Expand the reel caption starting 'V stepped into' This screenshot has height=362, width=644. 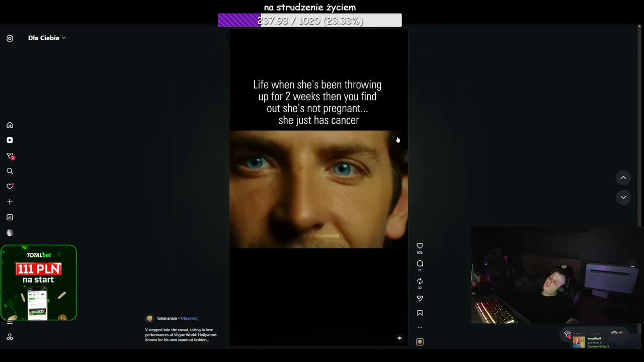pyautogui.click(x=181, y=335)
